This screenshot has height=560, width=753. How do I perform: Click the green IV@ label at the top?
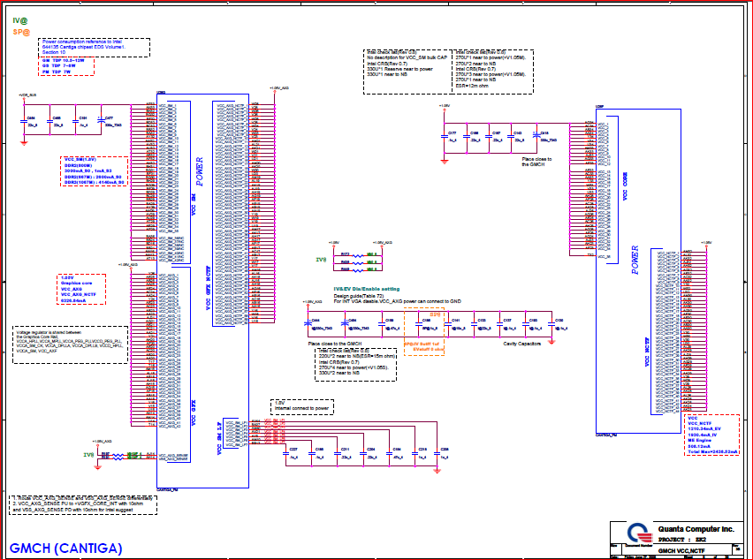tap(20, 21)
